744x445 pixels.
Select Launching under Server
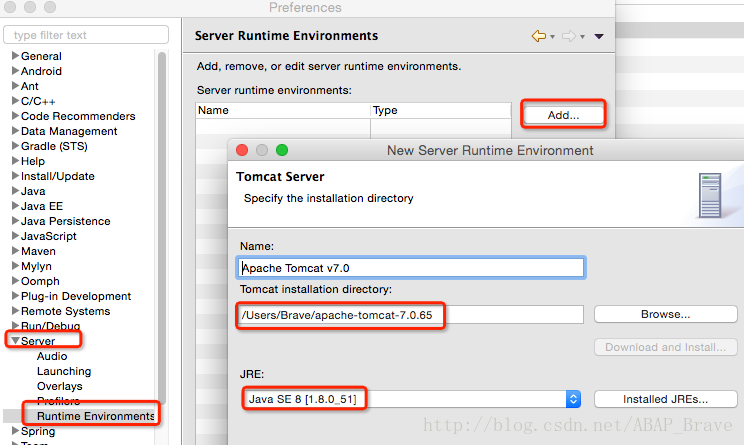64,371
